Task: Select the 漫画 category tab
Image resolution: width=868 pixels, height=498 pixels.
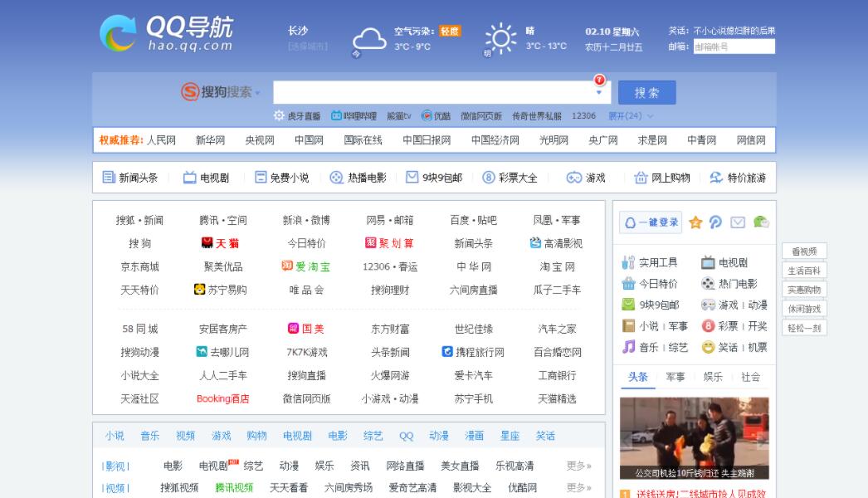Action: point(474,436)
